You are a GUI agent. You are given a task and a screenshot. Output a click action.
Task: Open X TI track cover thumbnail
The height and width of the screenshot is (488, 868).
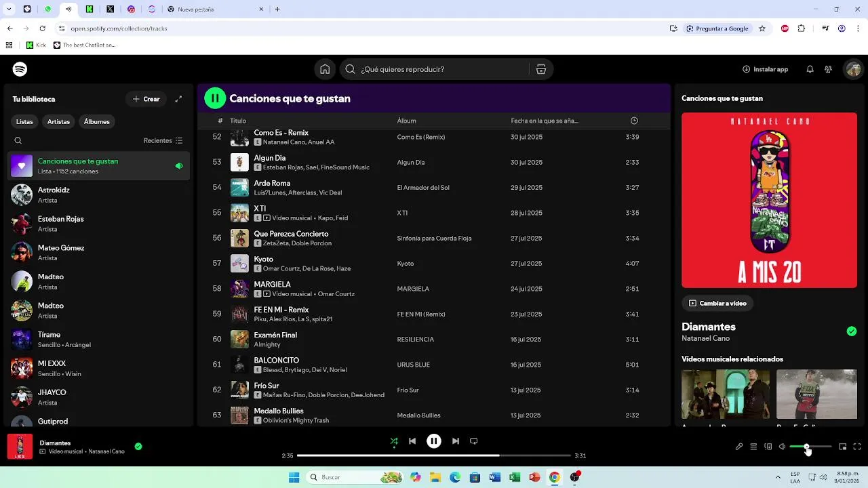(x=239, y=213)
